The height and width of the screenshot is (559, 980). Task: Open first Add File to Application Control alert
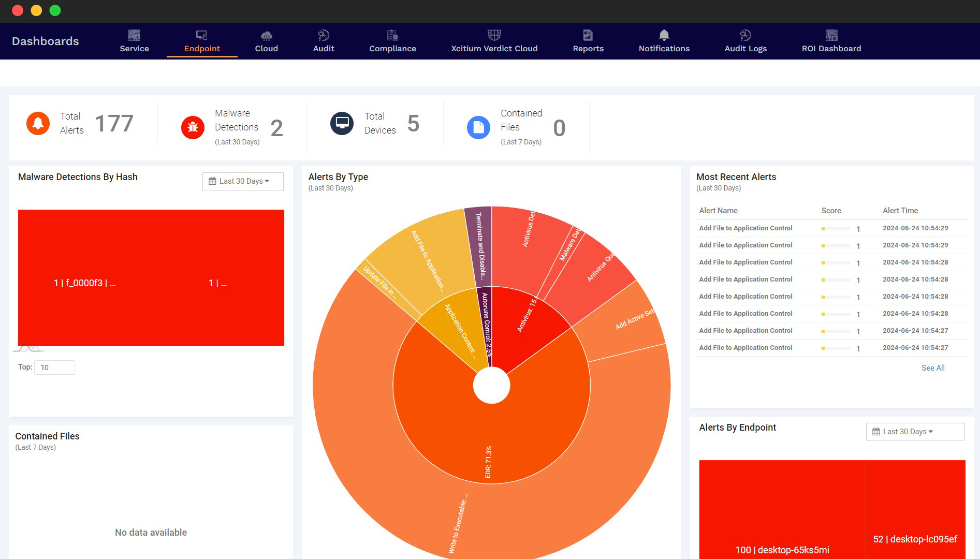click(x=745, y=228)
